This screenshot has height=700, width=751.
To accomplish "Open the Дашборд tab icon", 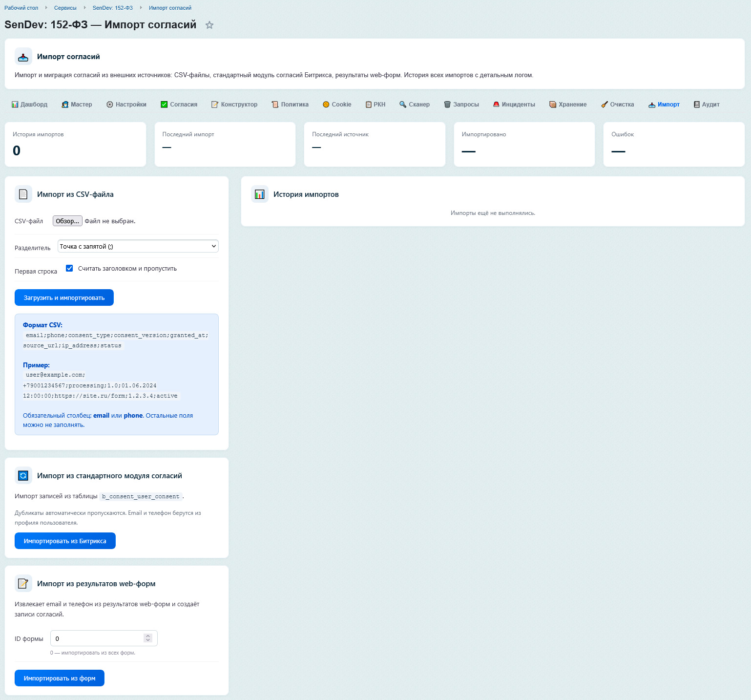I will pyautogui.click(x=15, y=105).
